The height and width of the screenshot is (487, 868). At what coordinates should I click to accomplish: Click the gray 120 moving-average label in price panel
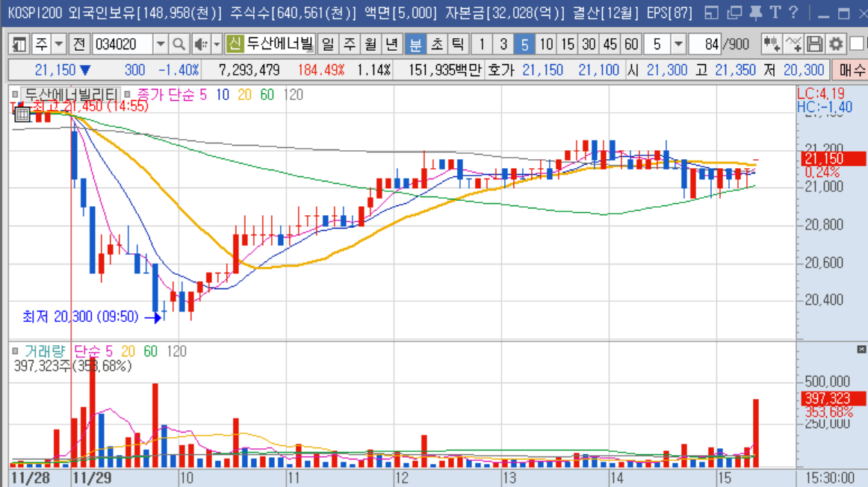point(293,95)
